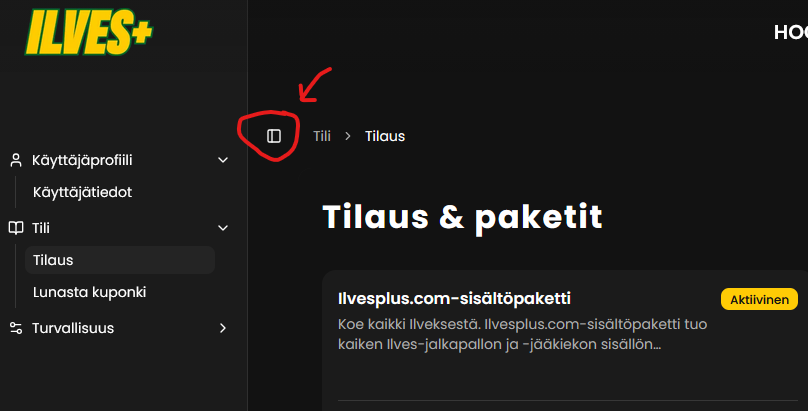Toggle the sidebar panel icon
The width and height of the screenshot is (808, 411).
[274, 136]
